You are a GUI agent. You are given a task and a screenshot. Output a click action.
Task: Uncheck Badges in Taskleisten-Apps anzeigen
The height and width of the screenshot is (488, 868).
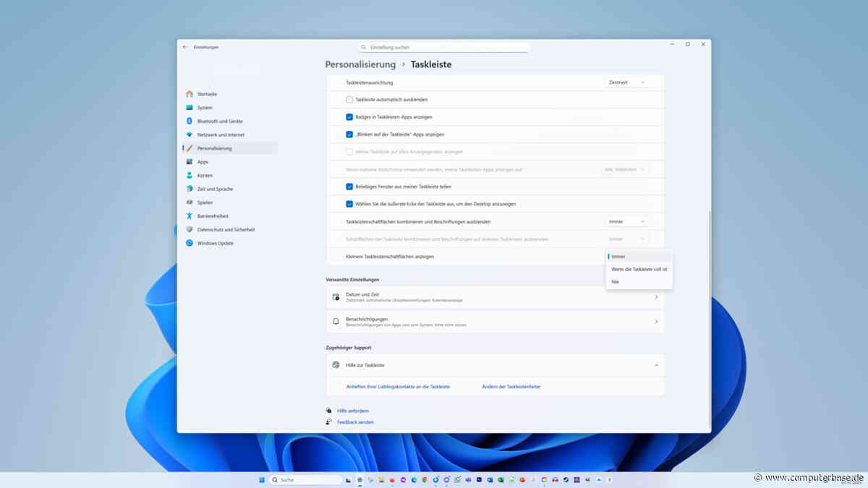pos(349,117)
